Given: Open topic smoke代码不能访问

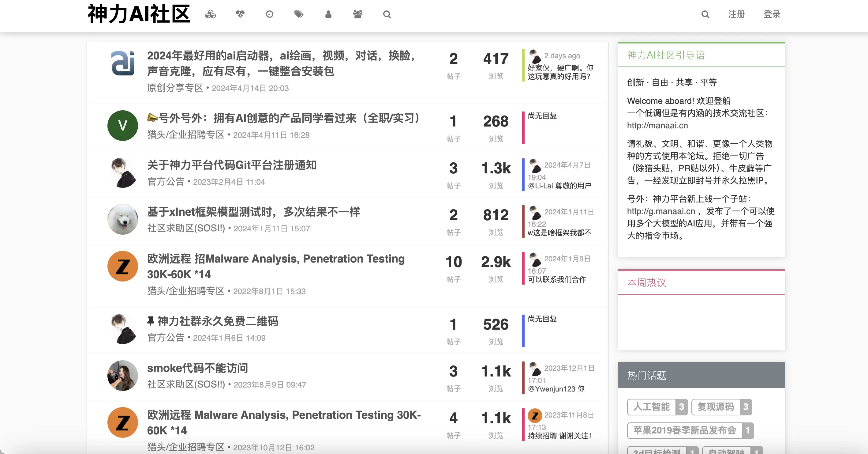Looking at the screenshot, I should [x=197, y=368].
